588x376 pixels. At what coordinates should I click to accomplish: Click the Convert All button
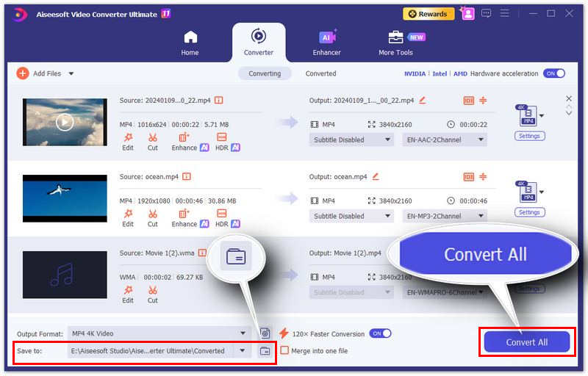click(526, 342)
